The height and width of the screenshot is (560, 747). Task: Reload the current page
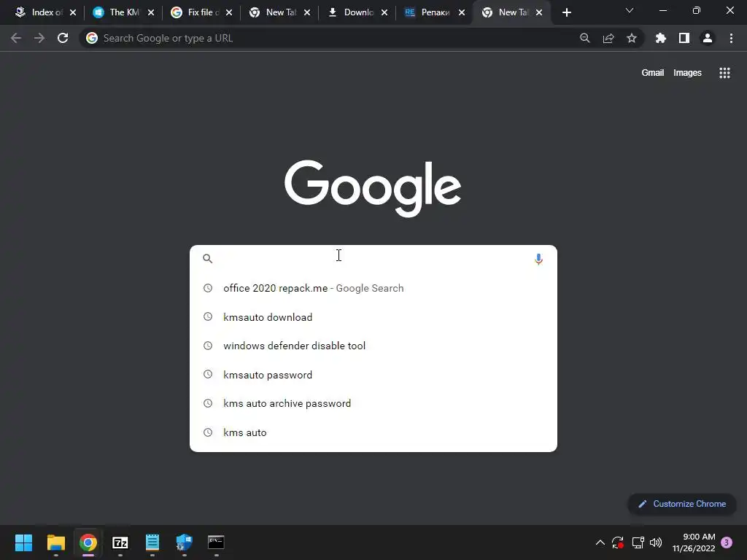coord(63,38)
